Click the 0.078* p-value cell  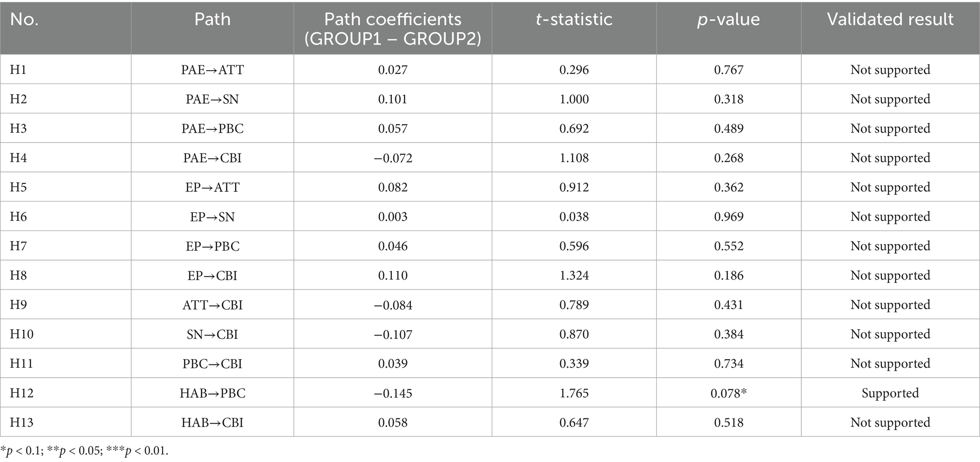(x=729, y=393)
